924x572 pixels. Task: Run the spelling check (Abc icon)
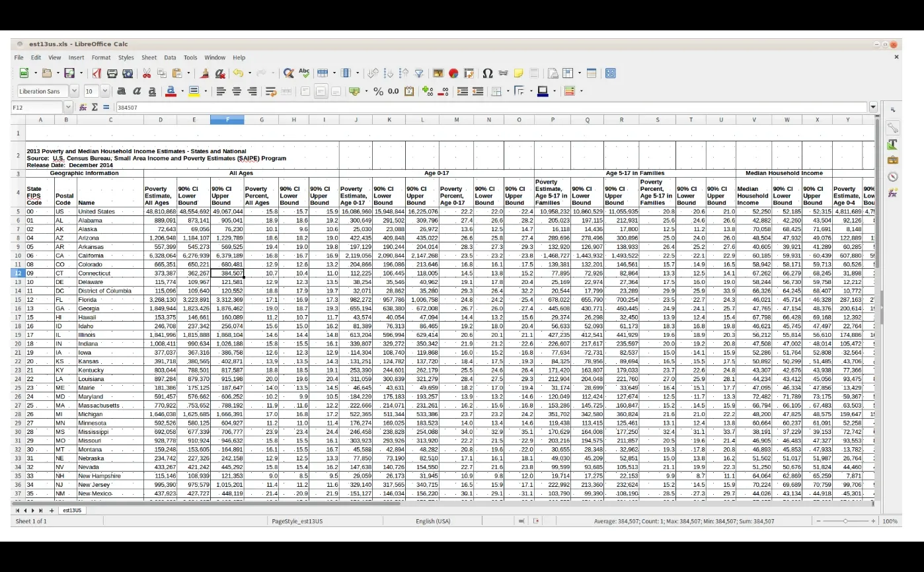tap(304, 73)
